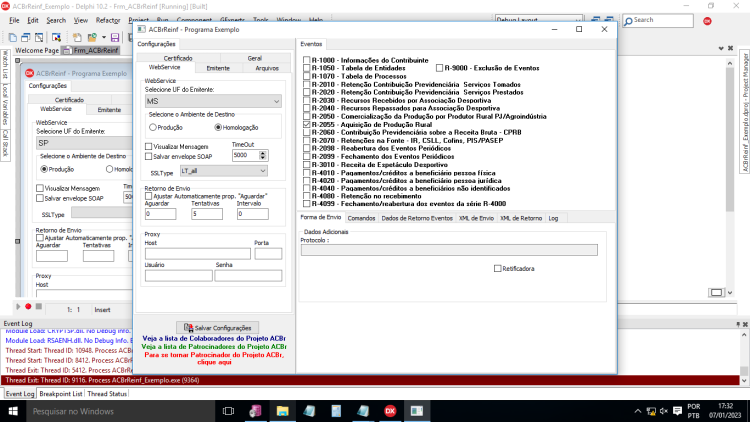
Task: Click the ACBrReinf app icon on taskbar
Action: point(417,411)
